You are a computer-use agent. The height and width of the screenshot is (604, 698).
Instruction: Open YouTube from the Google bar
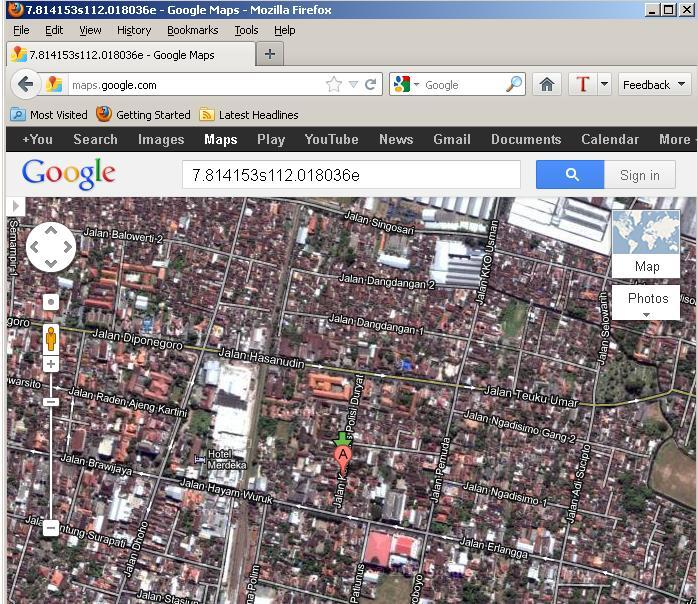click(x=332, y=139)
